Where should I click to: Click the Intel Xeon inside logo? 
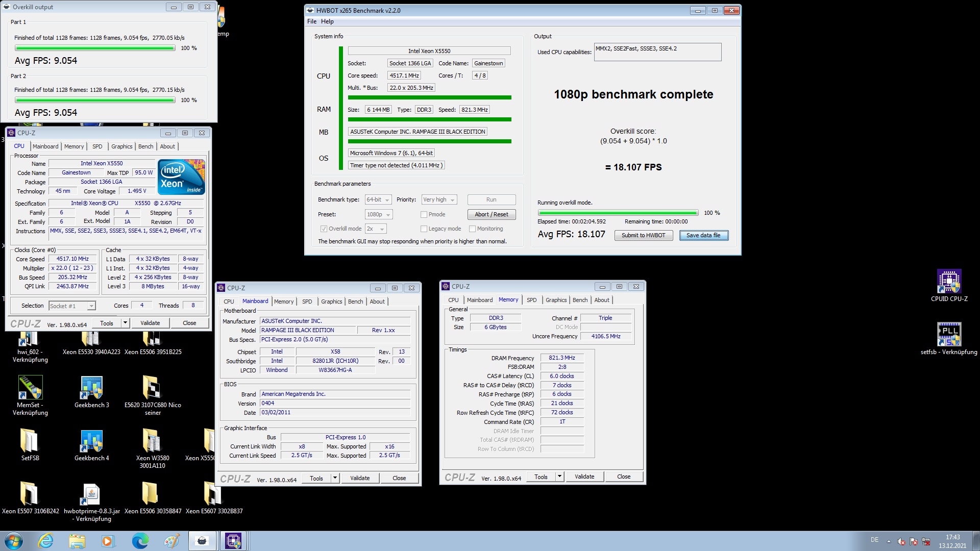click(181, 177)
